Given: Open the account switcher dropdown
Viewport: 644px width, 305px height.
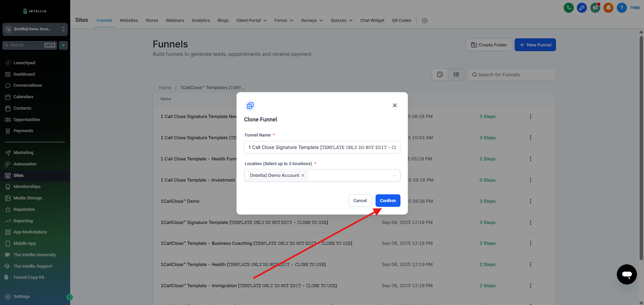Looking at the screenshot, I should (35, 29).
